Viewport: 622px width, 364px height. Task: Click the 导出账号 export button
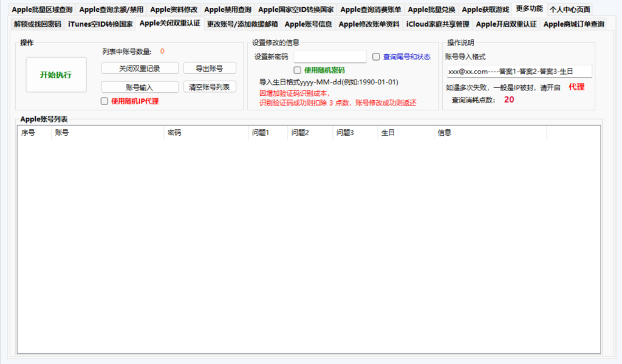(x=210, y=68)
